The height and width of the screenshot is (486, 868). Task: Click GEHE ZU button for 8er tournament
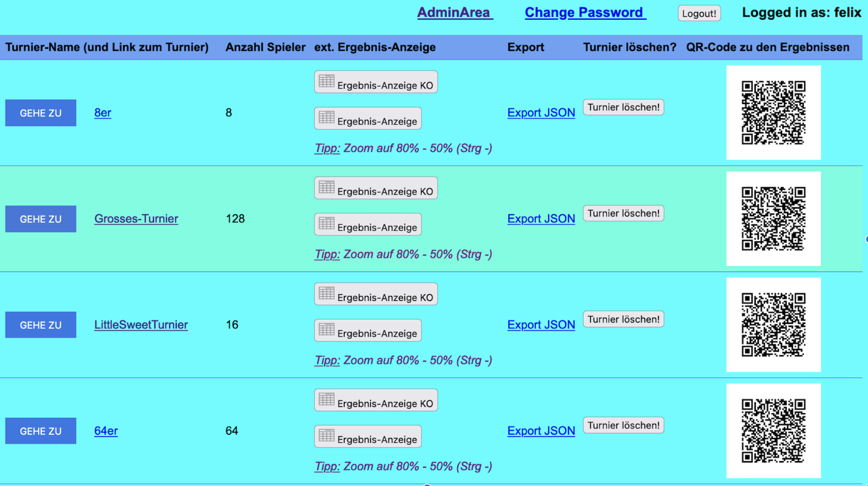[41, 113]
